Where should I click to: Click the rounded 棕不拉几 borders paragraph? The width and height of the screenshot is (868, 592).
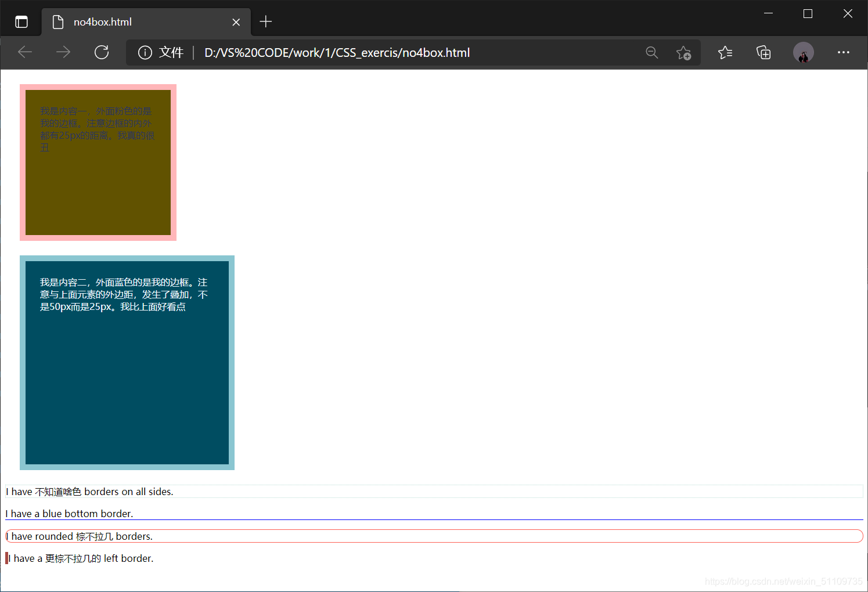point(434,536)
